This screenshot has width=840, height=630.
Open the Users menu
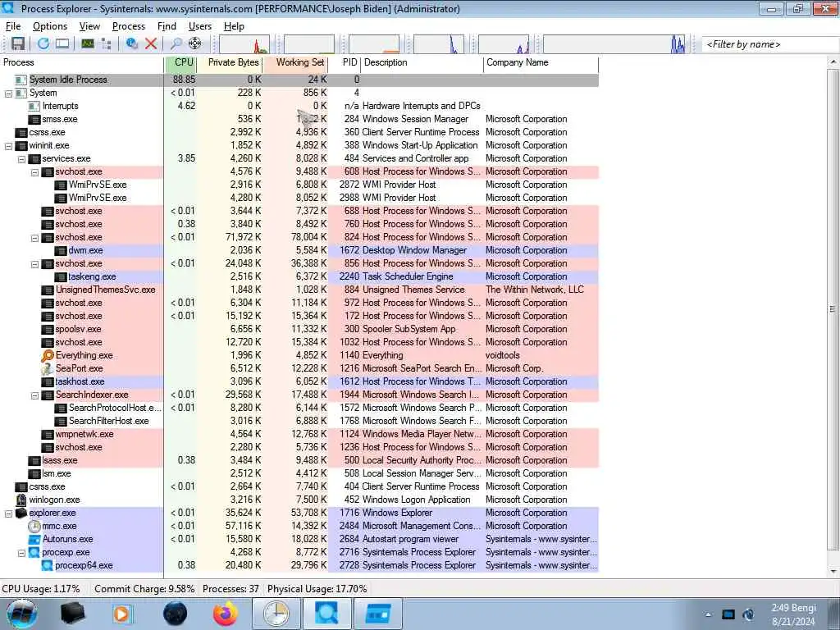coord(200,26)
